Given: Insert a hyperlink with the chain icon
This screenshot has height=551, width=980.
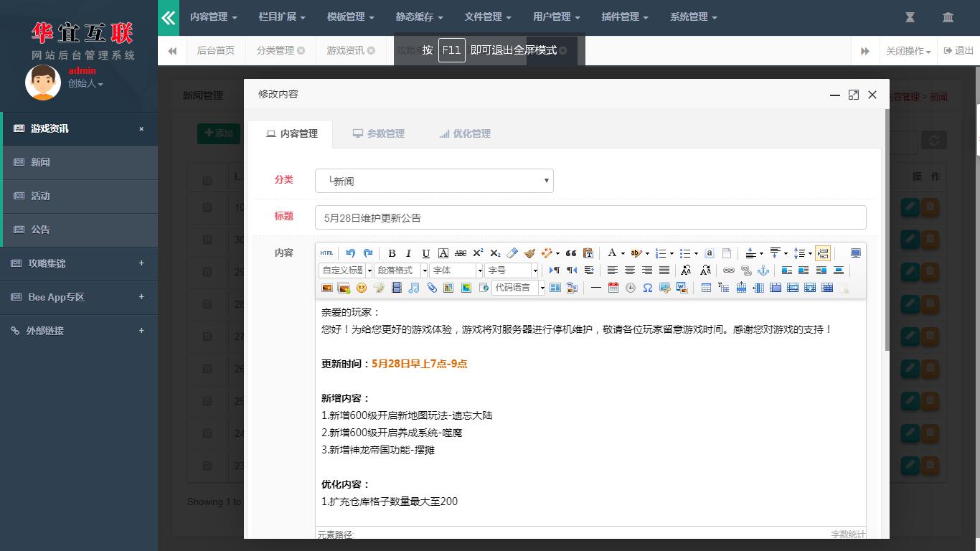Looking at the screenshot, I should [729, 270].
